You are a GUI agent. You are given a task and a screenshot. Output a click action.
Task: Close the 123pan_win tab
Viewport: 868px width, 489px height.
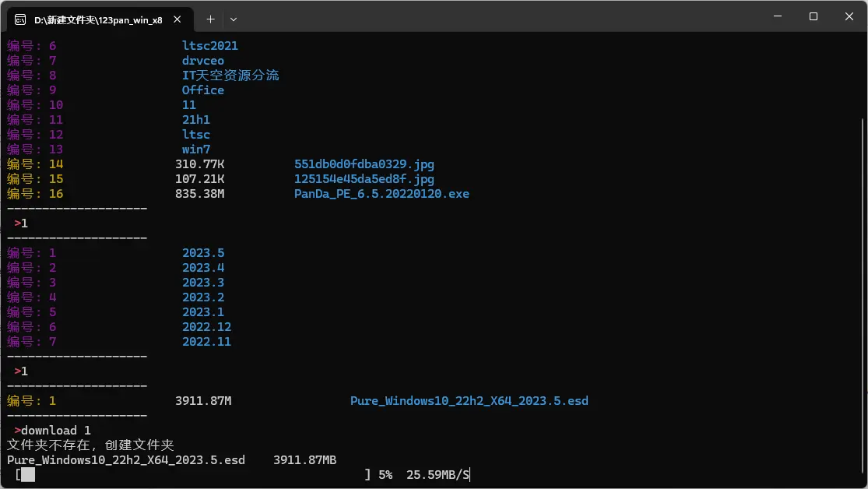pos(181,19)
